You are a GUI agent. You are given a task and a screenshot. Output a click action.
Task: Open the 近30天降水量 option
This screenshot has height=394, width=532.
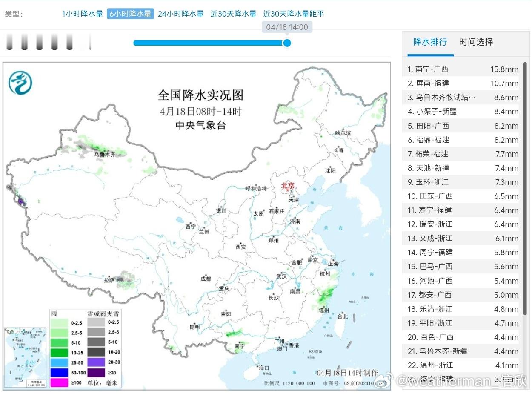pos(233,14)
